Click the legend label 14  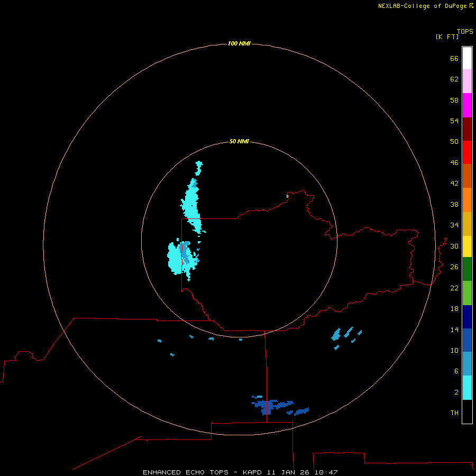pyautogui.click(x=454, y=329)
